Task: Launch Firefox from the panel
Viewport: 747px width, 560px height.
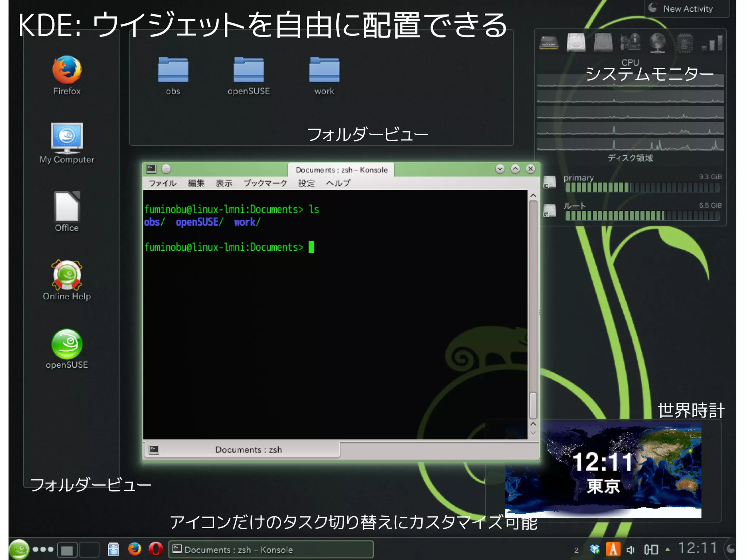Action: (135, 549)
